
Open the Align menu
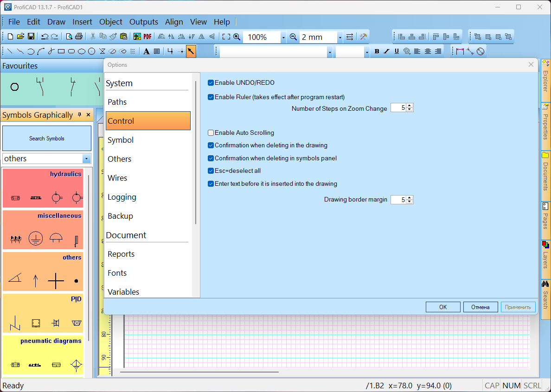click(174, 22)
